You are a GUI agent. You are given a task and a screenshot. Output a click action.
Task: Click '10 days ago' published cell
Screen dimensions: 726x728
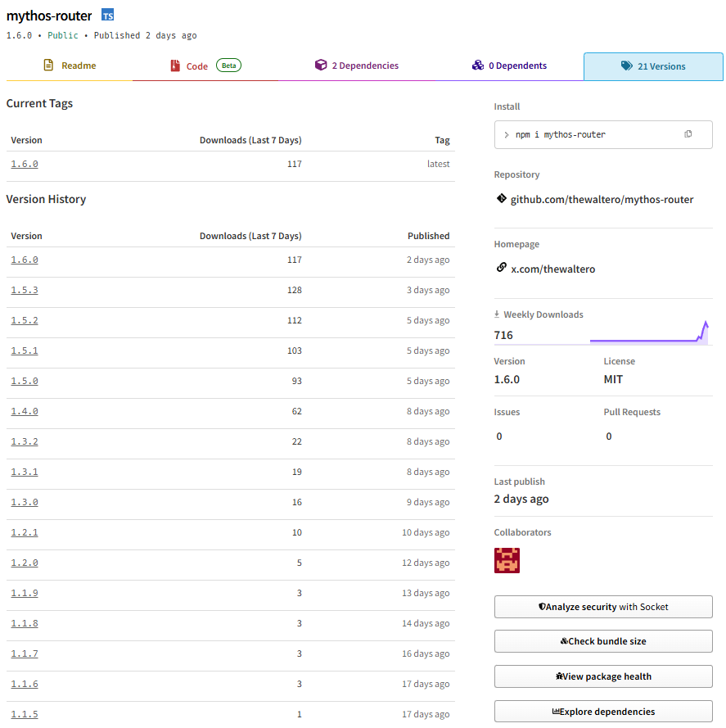coord(426,532)
